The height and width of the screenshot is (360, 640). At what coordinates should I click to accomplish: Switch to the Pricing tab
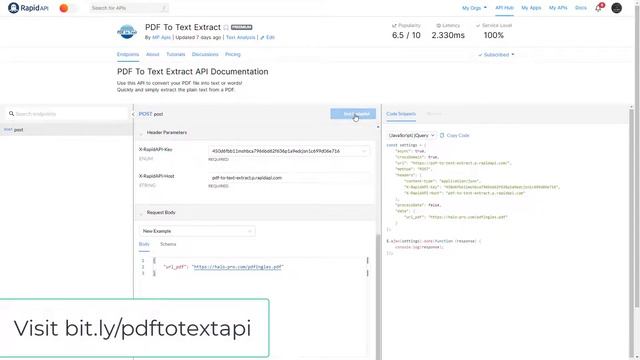tap(233, 54)
